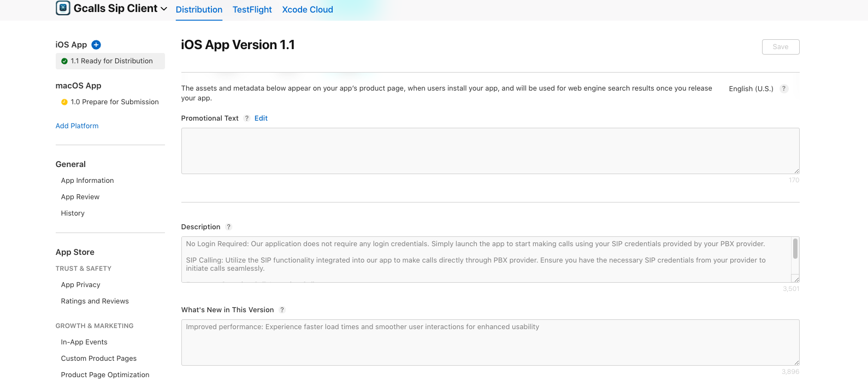The width and height of the screenshot is (868, 387).
Task: Select the Distribution tab
Action: coord(199,10)
